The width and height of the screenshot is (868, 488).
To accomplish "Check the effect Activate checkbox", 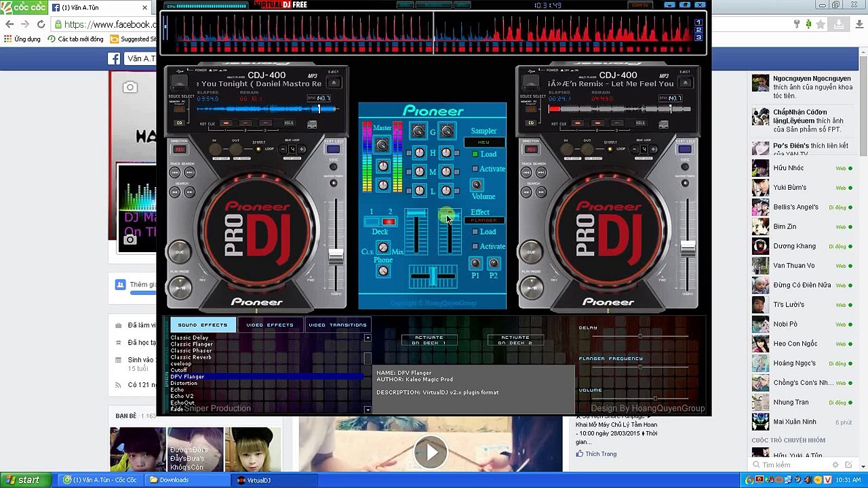I will point(475,246).
